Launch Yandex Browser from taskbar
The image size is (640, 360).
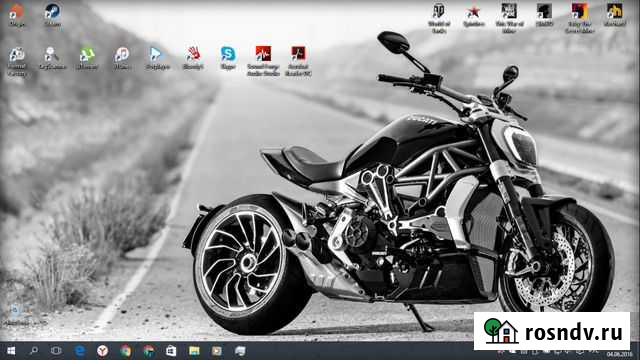pos(102,351)
